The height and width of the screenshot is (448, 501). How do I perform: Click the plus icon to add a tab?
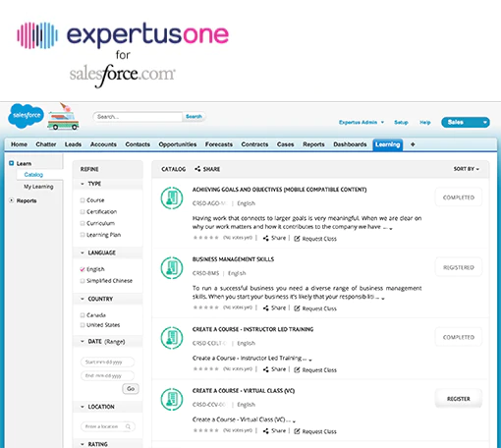[413, 144]
